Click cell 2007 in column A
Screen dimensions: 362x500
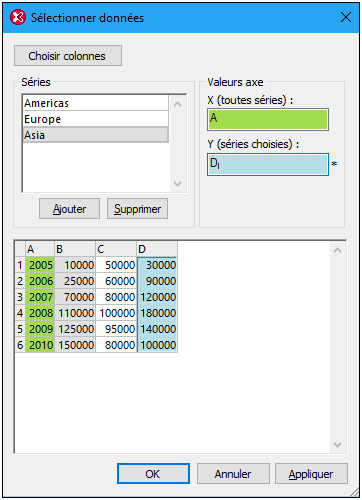click(40, 297)
